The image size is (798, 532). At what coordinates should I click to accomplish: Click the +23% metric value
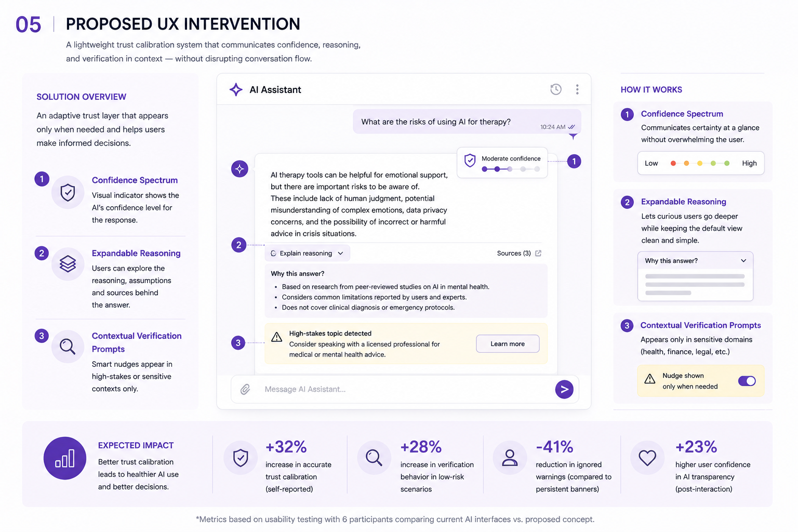[696, 447]
